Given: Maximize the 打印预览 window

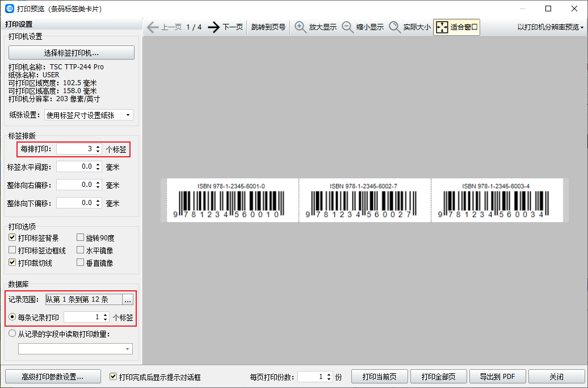Looking at the screenshot, I should [x=548, y=9].
